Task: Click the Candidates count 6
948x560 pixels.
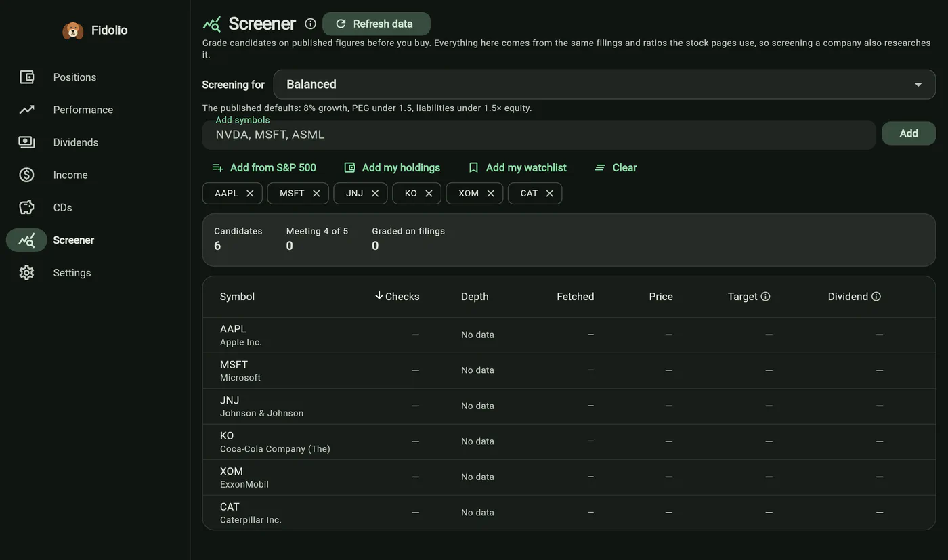Action: click(x=217, y=246)
